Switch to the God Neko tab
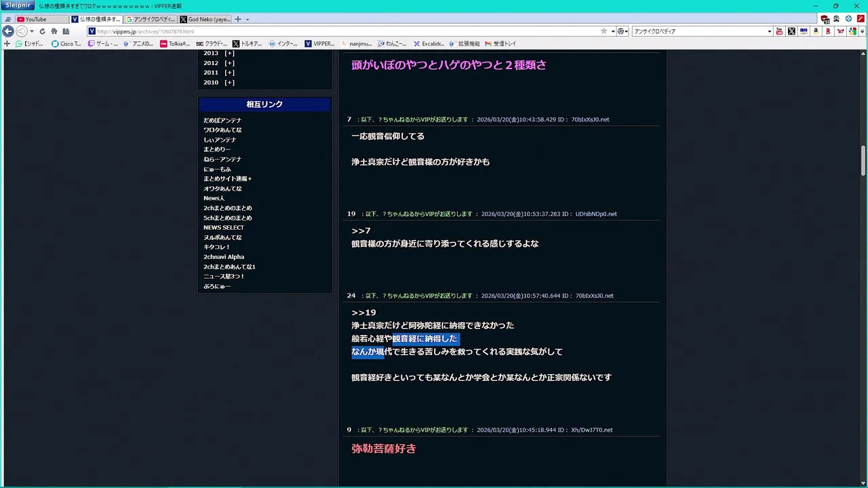 [205, 19]
